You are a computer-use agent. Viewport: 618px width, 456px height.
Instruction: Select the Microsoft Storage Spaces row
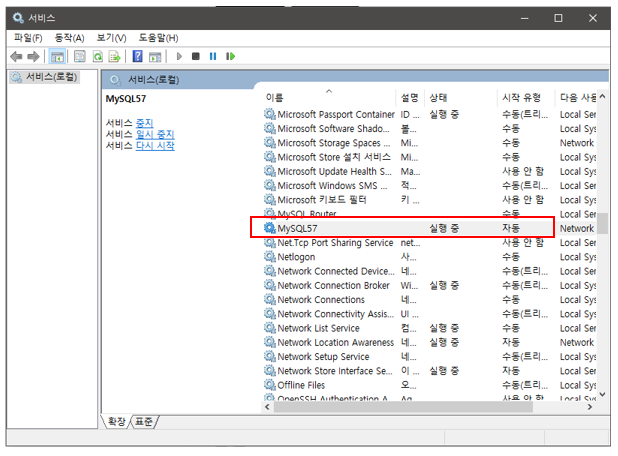pos(430,143)
